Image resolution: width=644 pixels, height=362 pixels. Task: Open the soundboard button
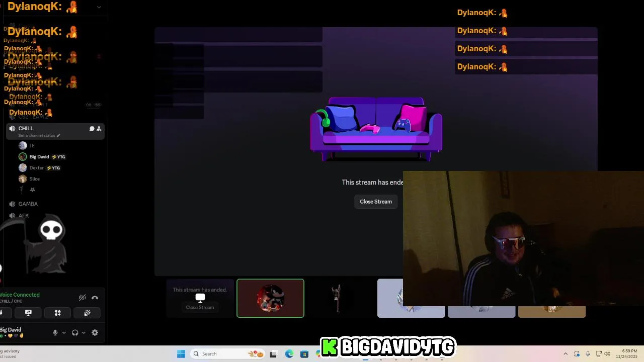click(x=87, y=313)
